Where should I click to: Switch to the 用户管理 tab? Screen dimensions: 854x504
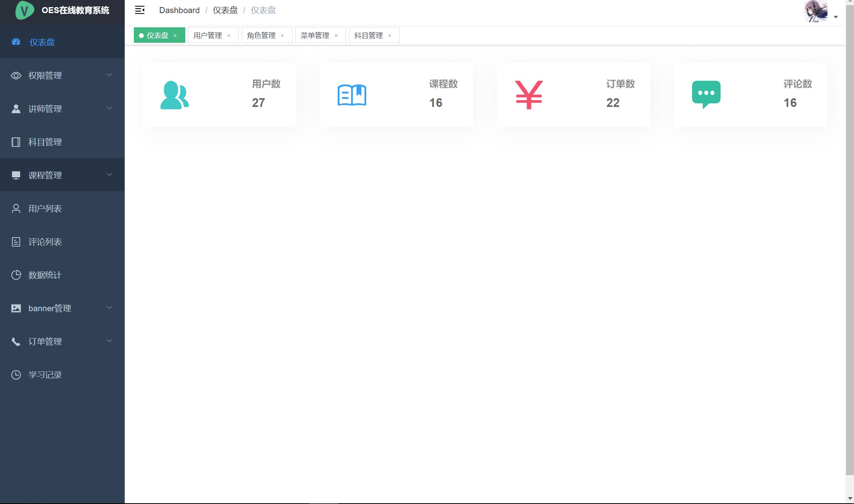(207, 35)
